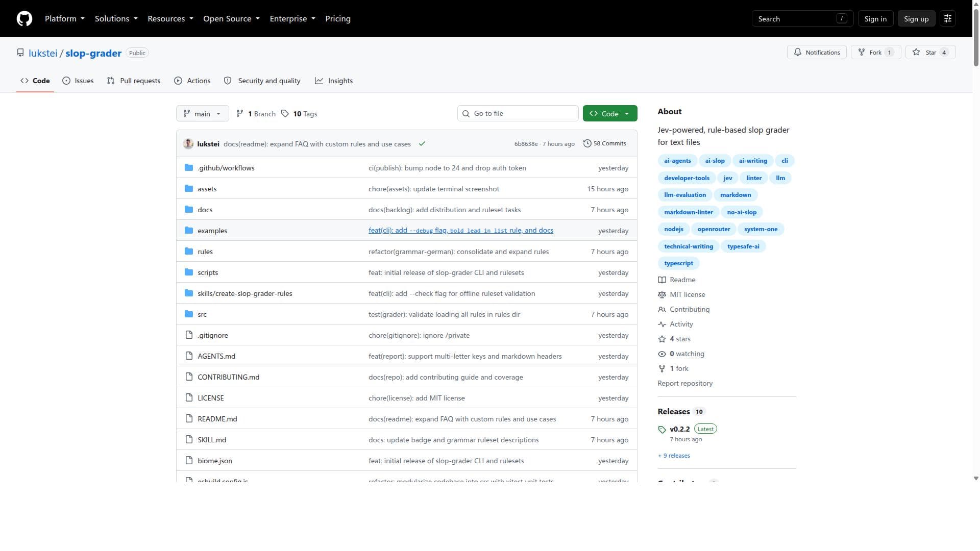Click the pulse icon beside Activity
Screen dimensions: 980x551
coord(662,324)
